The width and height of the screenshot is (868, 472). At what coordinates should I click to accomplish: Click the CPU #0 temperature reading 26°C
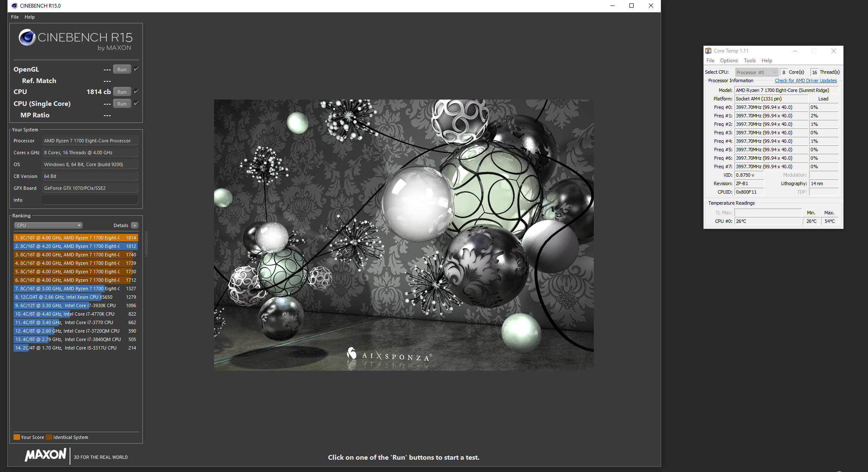point(768,221)
